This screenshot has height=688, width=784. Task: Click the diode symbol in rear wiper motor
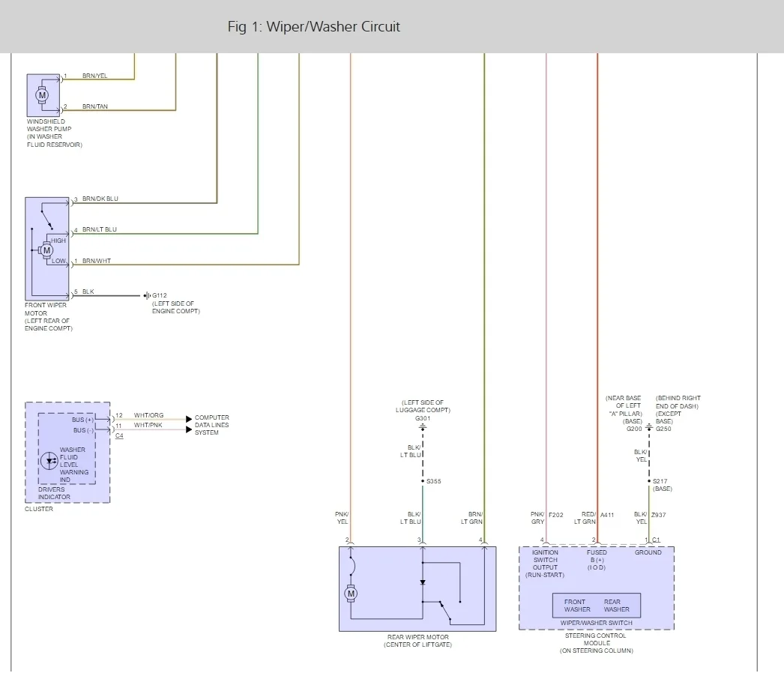[x=423, y=582]
